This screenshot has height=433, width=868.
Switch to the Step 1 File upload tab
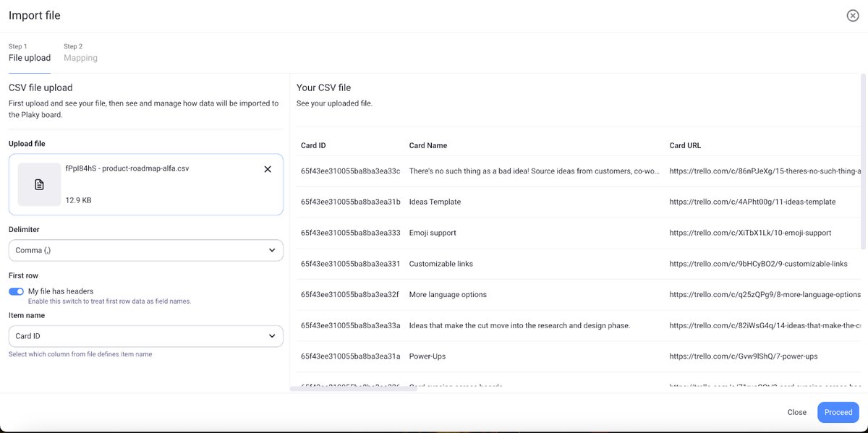tap(30, 53)
